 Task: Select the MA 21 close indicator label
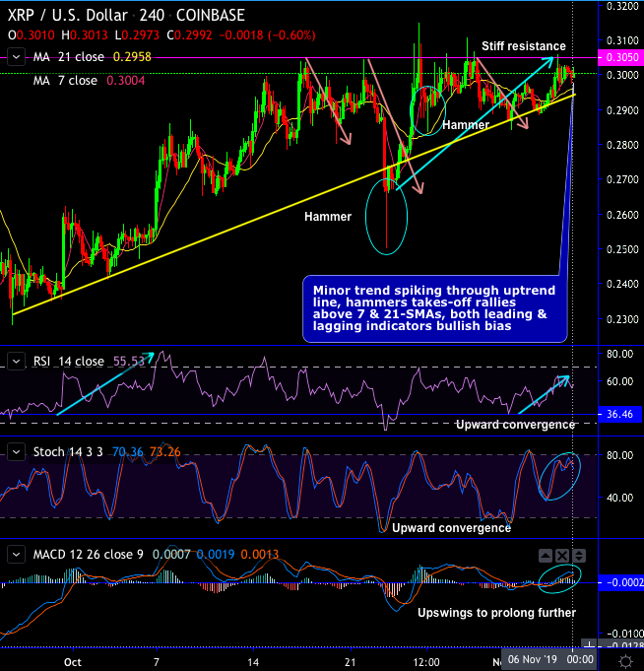coord(68,57)
